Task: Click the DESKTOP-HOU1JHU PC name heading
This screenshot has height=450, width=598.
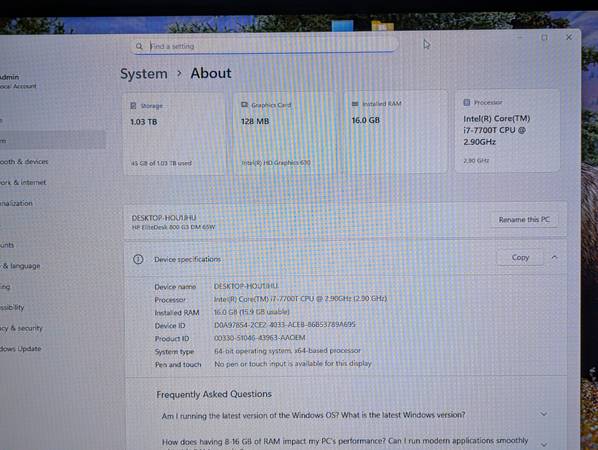Action: pyautogui.click(x=164, y=218)
